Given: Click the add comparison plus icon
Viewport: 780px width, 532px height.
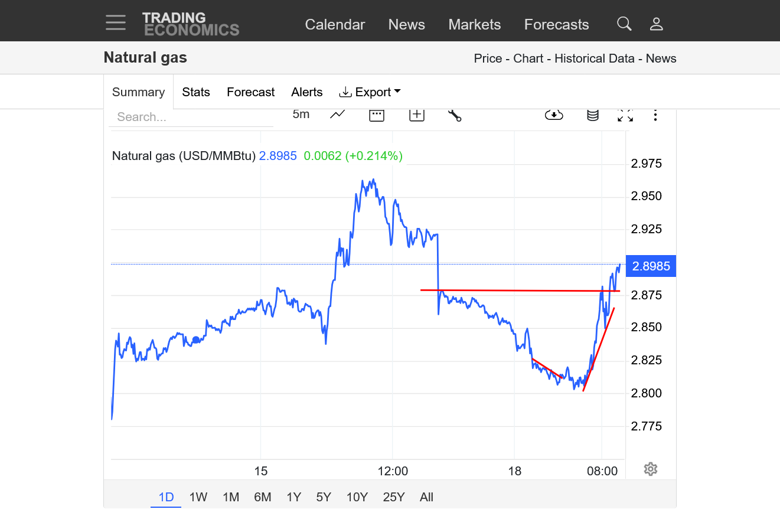Looking at the screenshot, I should pyautogui.click(x=417, y=115).
